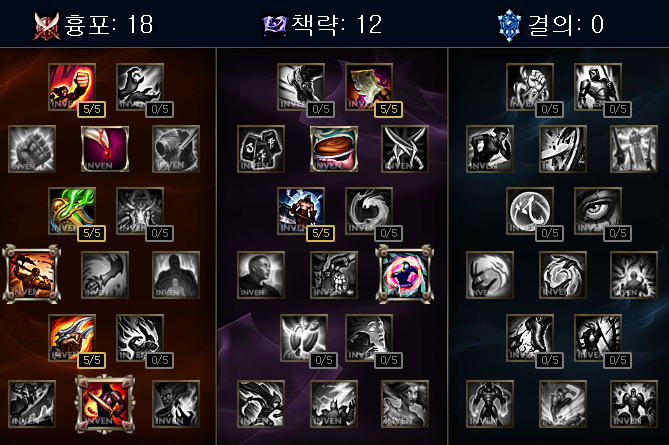The width and height of the screenshot is (669, 445).
Task: Select the flaming gauntlet mastery in Ferocity
Action: (x=72, y=338)
